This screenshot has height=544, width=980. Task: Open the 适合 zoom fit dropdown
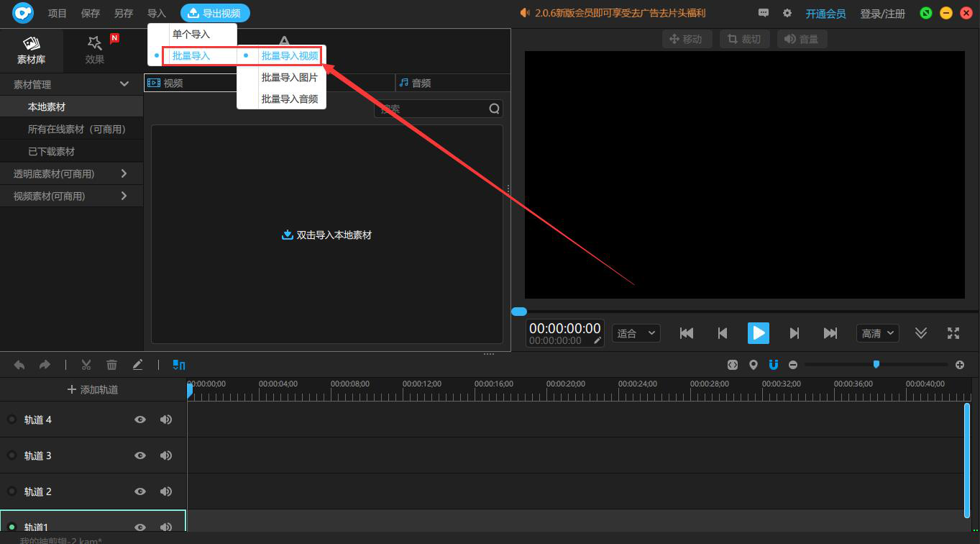pos(636,333)
